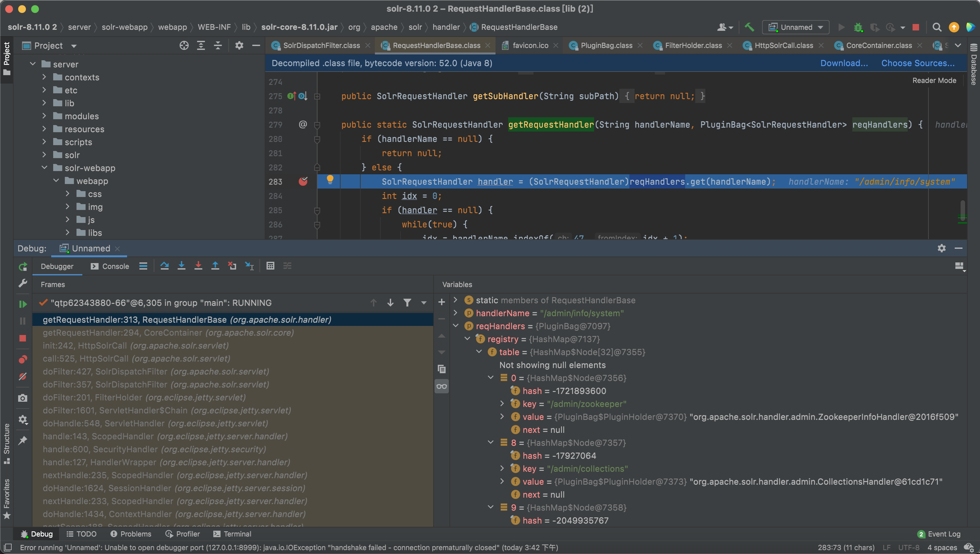980x554 pixels.
Task: Toggle the Favorites side tool window
Action: (6, 499)
